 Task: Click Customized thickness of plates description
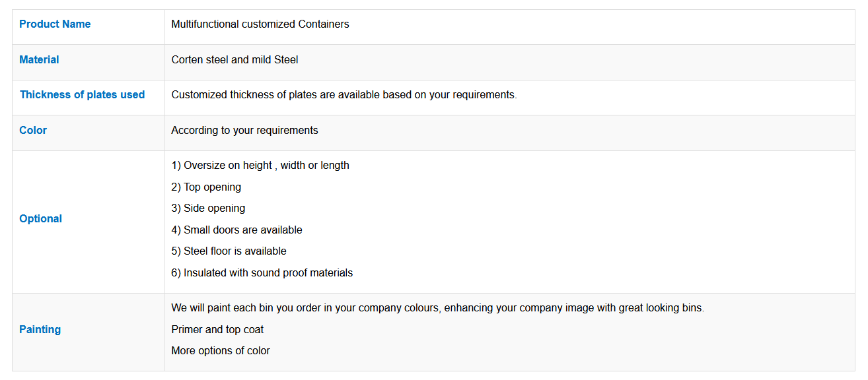(x=344, y=95)
